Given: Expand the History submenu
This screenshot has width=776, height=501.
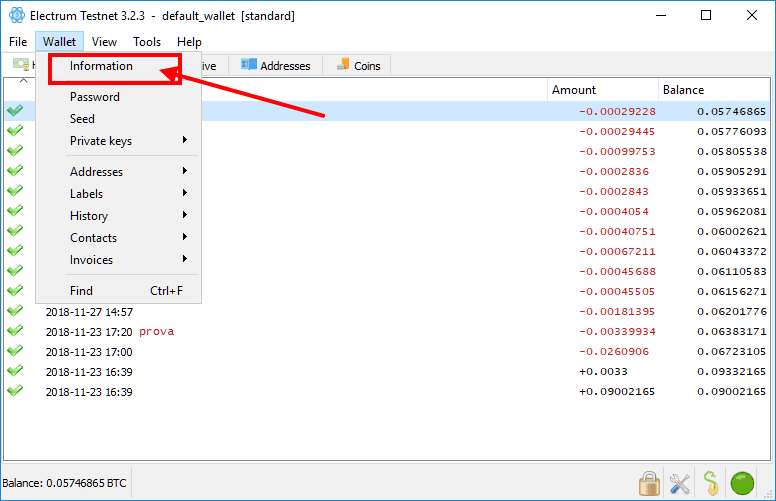Looking at the screenshot, I should 118,215.
